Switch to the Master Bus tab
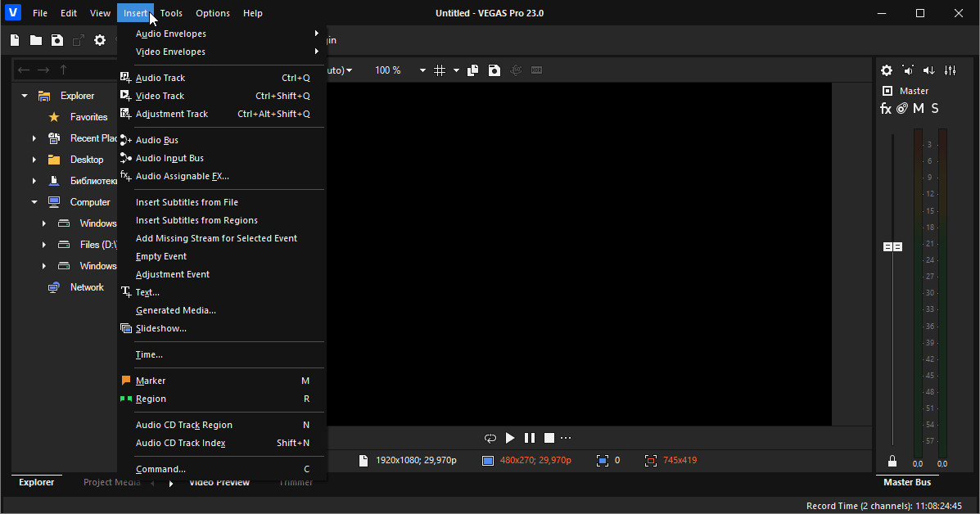Screen dimensions: 980x514 click(907, 483)
